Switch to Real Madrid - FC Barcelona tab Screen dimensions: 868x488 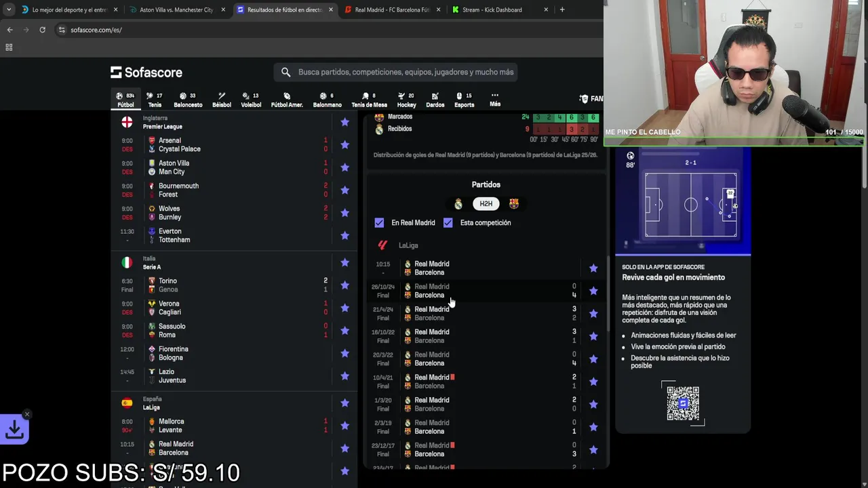[392, 10]
